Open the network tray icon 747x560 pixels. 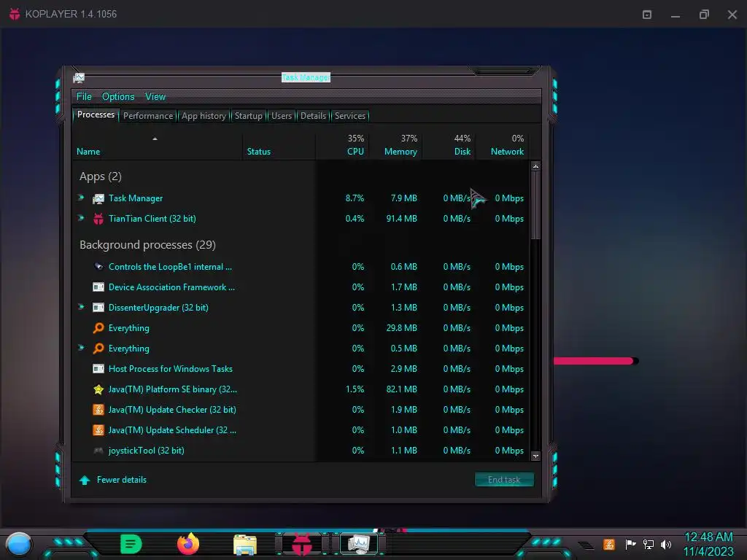pyautogui.click(x=648, y=544)
